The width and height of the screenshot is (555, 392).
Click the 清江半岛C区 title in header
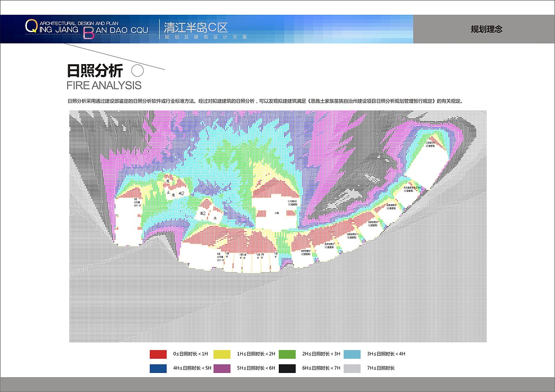coord(196,27)
